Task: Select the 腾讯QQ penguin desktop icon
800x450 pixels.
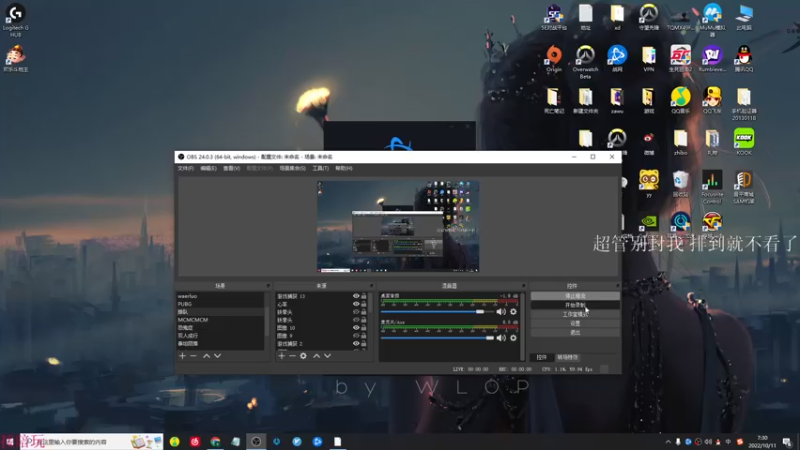Action: 744,58
